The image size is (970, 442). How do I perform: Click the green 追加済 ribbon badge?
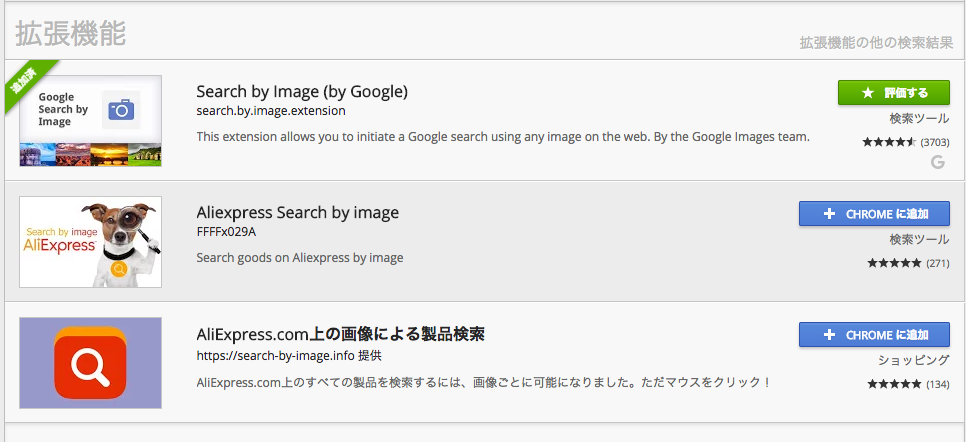pos(29,85)
